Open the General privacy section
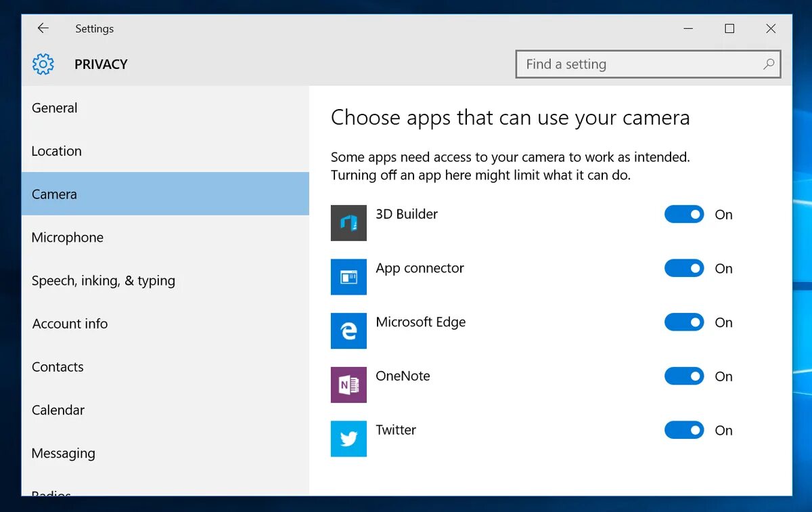The image size is (812, 512). 165,108
